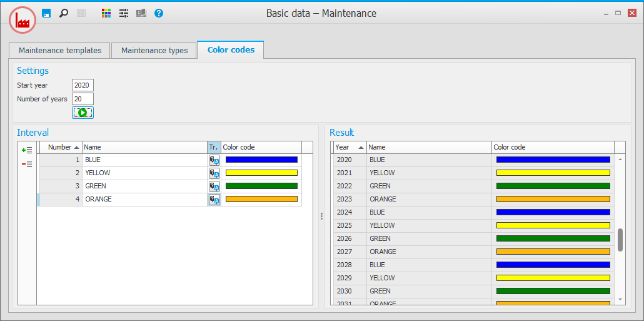Select the YELLOW color swatch in the Interval table

pos(261,173)
